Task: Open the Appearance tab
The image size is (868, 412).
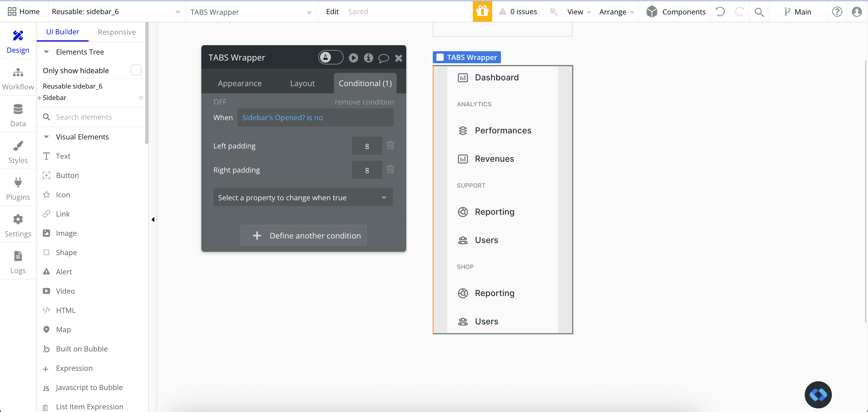Action: click(x=240, y=83)
